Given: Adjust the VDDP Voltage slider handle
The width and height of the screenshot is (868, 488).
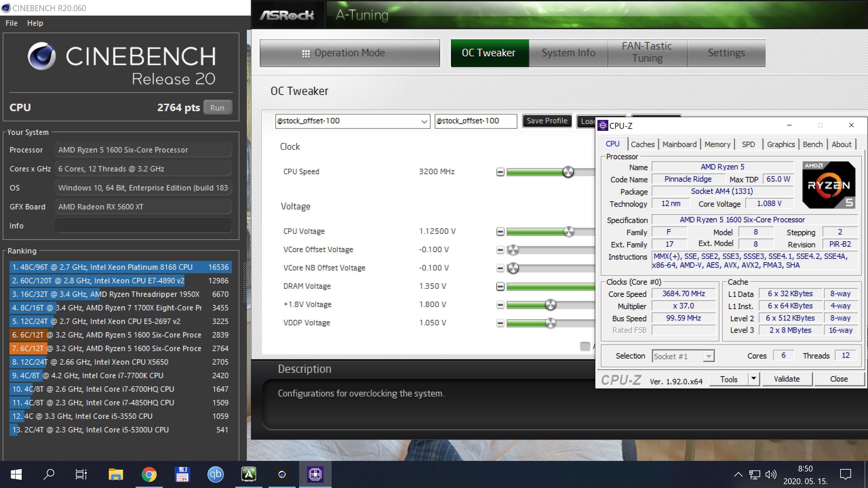Looking at the screenshot, I should (x=551, y=323).
